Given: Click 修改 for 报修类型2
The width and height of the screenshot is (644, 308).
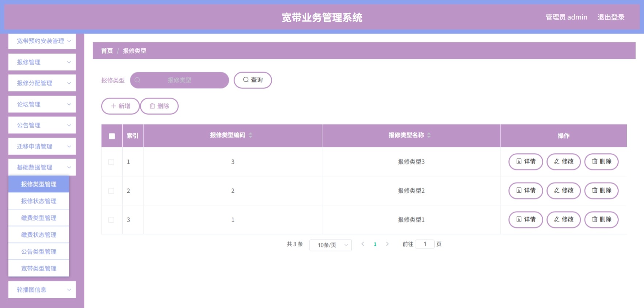Looking at the screenshot, I should coord(564,190).
